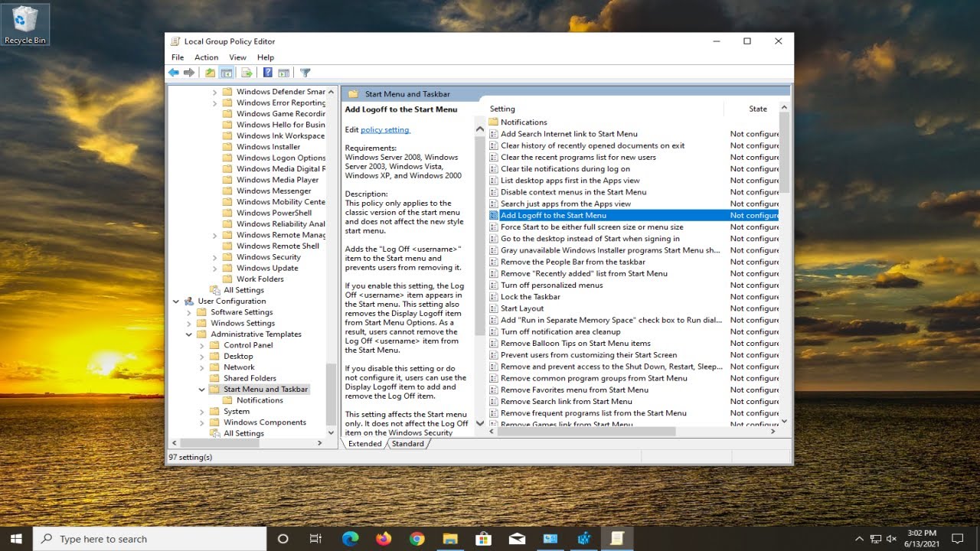The height and width of the screenshot is (551, 980).
Task: Select Shared Folders in the tree
Action: pyautogui.click(x=250, y=378)
